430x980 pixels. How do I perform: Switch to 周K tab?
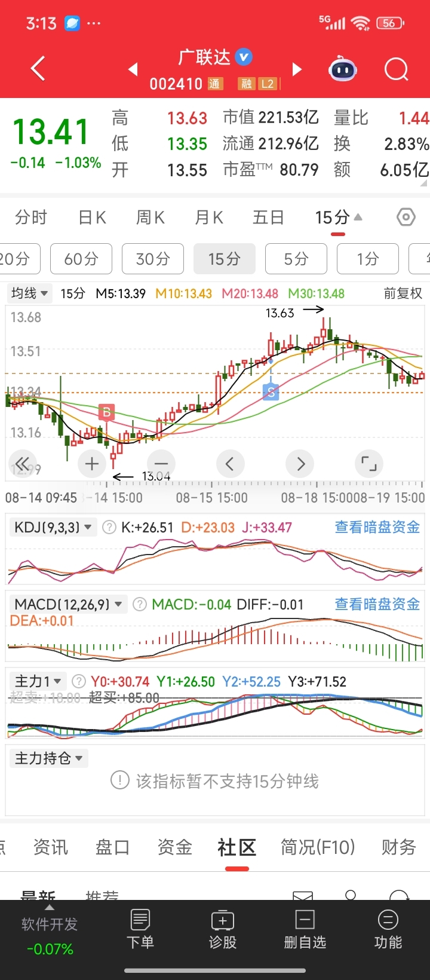150,217
